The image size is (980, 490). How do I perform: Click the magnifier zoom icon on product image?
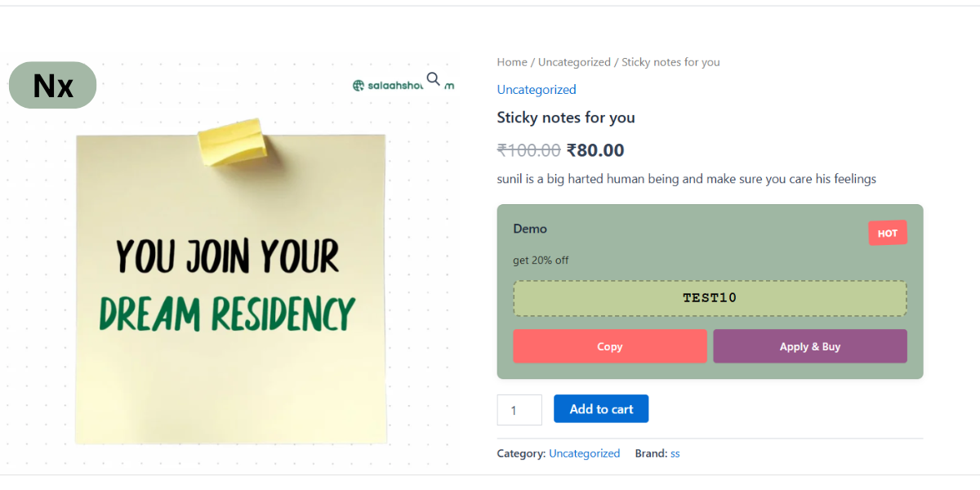(433, 78)
